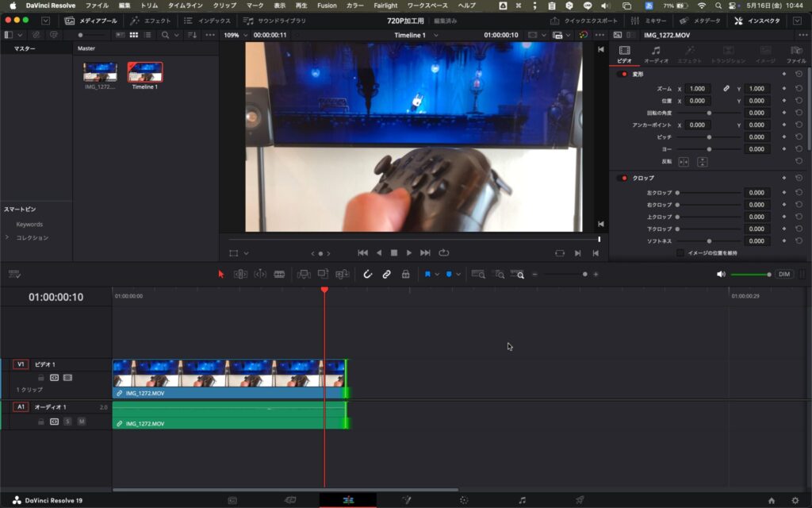812x508 pixels.
Task: Click the Zoom X value field
Action: click(x=697, y=89)
